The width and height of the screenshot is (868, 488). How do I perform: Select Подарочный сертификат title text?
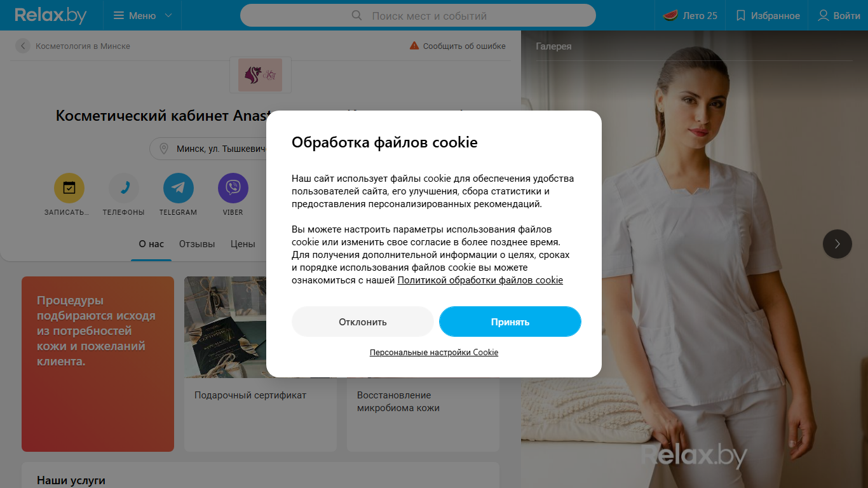coord(250,395)
